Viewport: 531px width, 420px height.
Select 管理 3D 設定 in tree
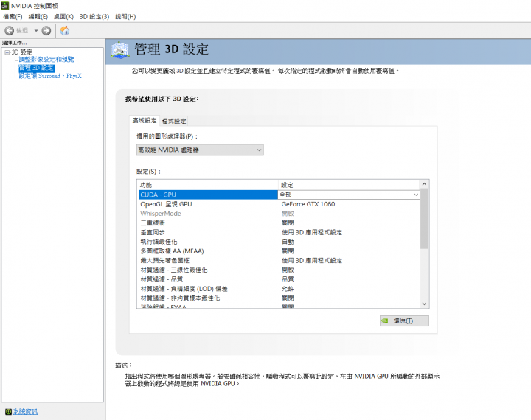[x=37, y=68]
